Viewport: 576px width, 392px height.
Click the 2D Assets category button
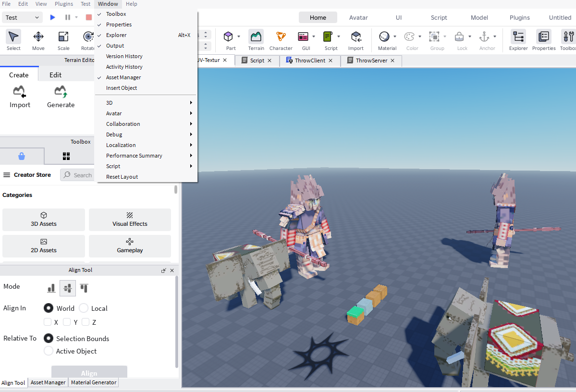click(x=43, y=246)
